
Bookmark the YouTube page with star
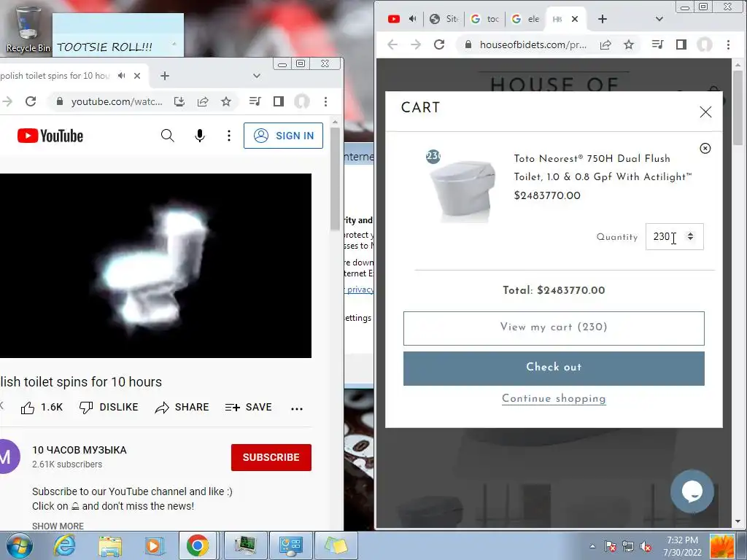pyautogui.click(x=226, y=101)
